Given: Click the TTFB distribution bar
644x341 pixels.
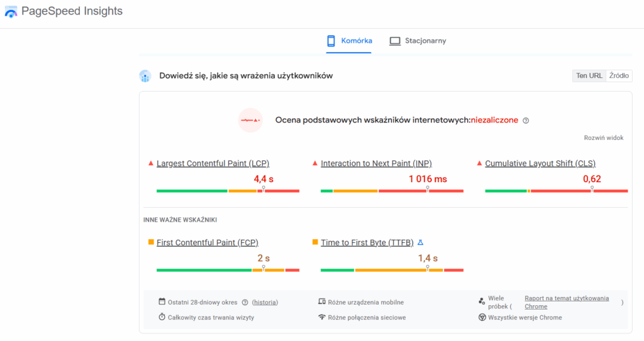Looking at the screenshot, I should tap(392, 270).
